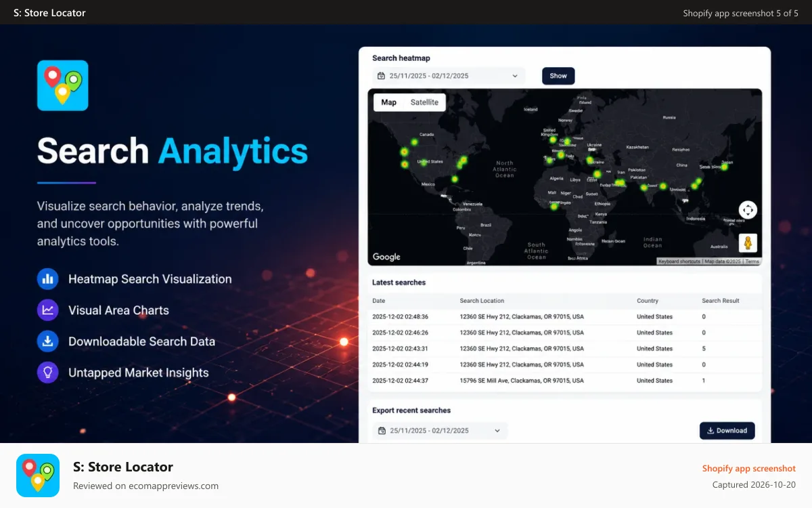
Task: Click the calendar icon in export date range
Action: click(381, 431)
